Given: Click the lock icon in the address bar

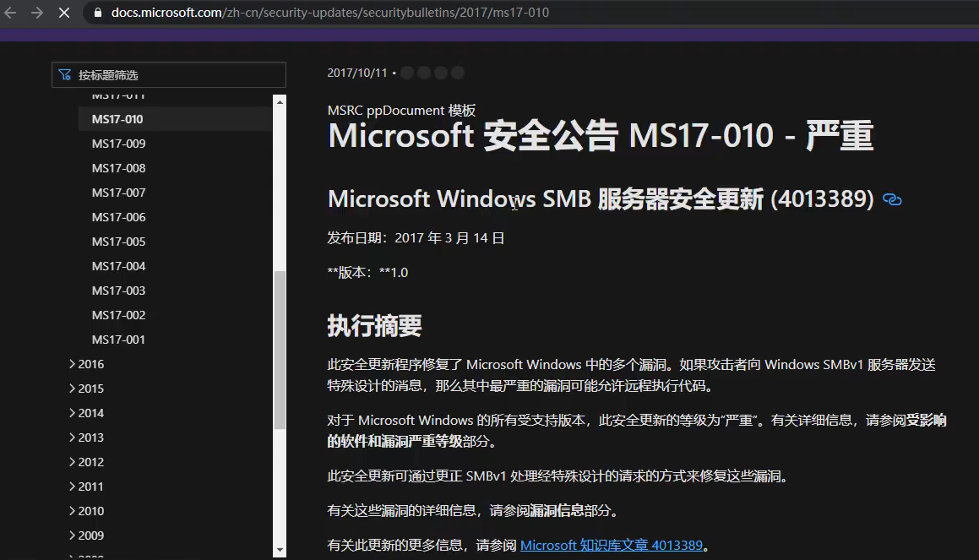Looking at the screenshot, I should 97,13.
